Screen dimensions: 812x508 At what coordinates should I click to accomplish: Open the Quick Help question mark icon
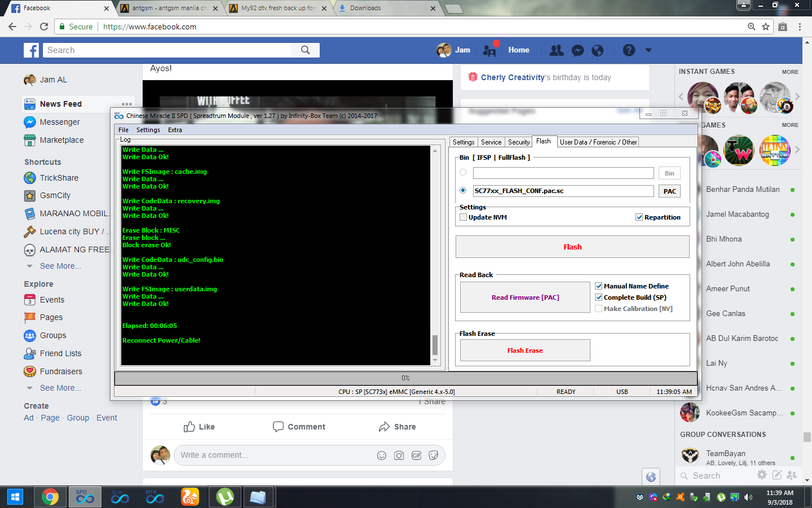629,50
